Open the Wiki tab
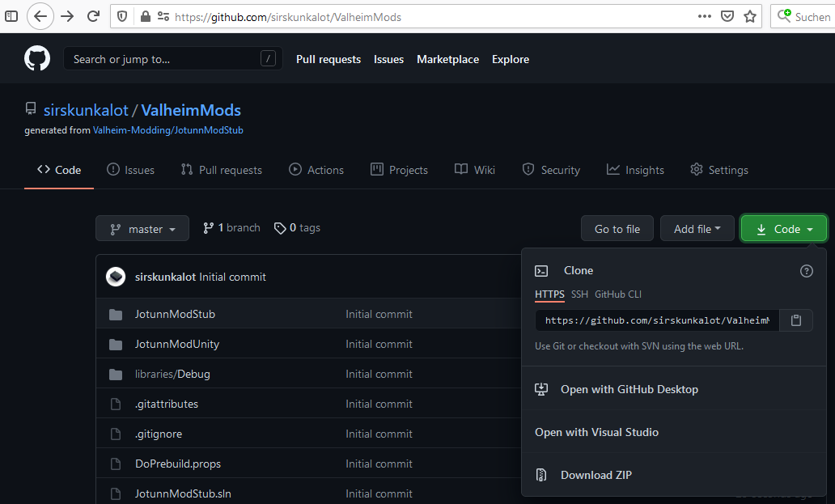The image size is (835, 504). click(x=475, y=170)
